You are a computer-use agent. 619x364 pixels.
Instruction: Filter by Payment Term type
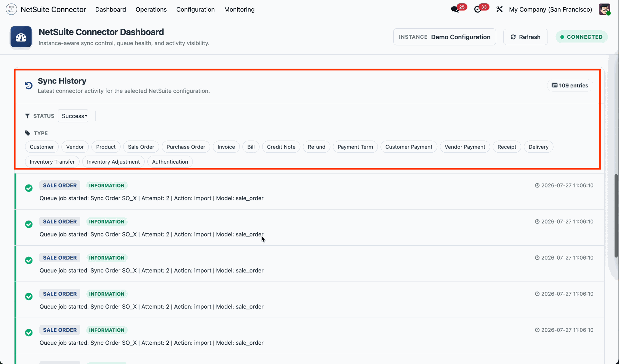pyautogui.click(x=355, y=147)
